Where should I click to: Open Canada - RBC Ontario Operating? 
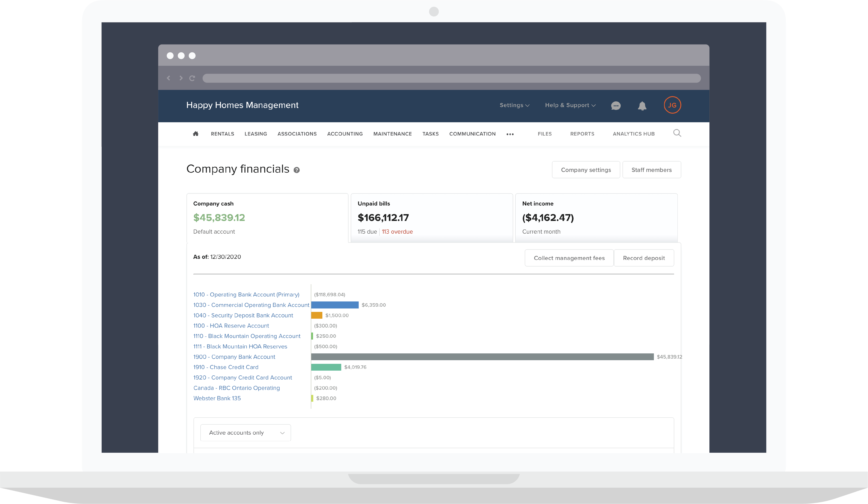(x=237, y=388)
